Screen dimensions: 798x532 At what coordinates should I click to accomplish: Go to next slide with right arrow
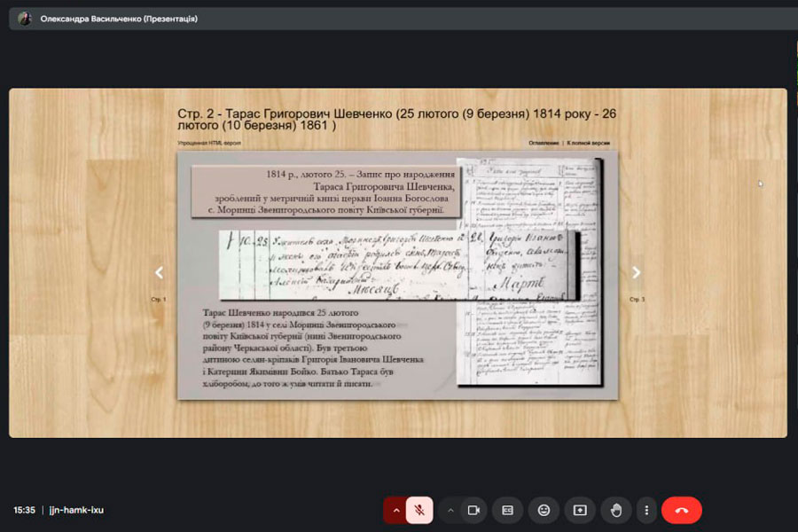click(636, 273)
